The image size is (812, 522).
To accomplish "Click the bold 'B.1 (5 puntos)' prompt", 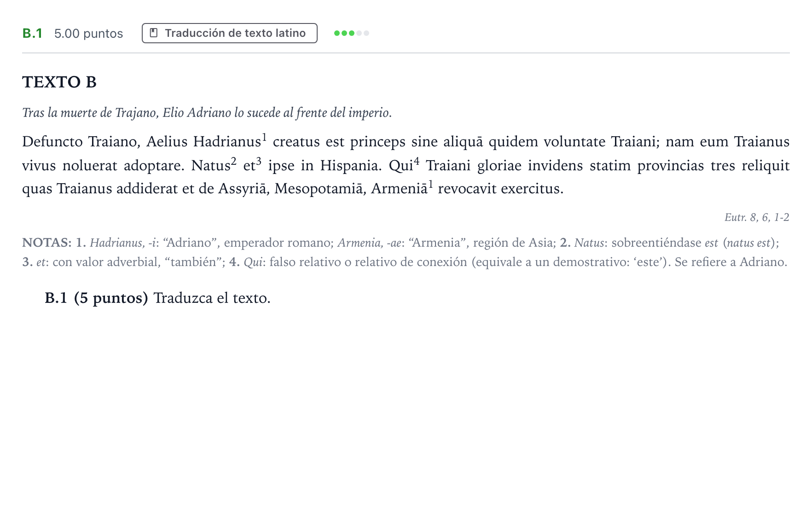I will pos(96,298).
